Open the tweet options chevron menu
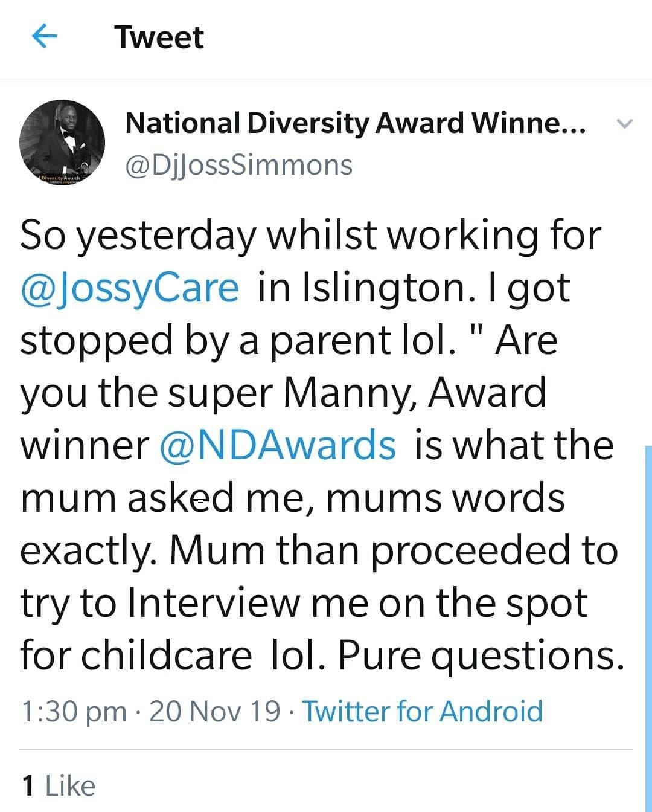 coord(624,124)
